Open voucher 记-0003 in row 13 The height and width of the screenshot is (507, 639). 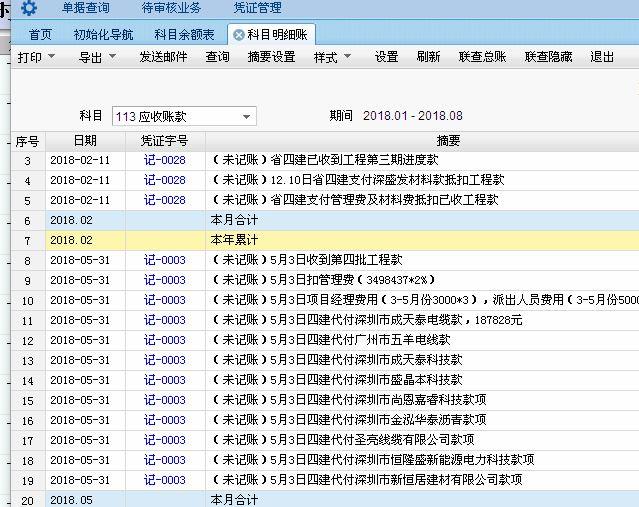(x=165, y=359)
